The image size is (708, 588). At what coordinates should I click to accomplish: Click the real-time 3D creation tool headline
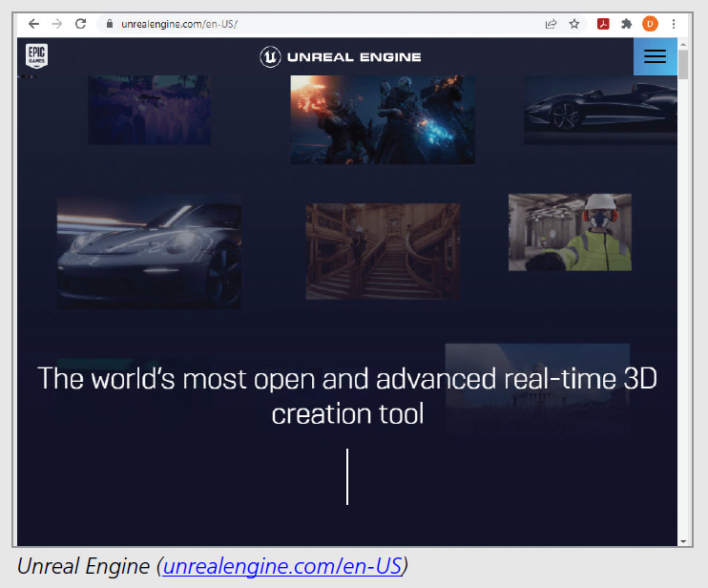pyautogui.click(x=347, y=395)
